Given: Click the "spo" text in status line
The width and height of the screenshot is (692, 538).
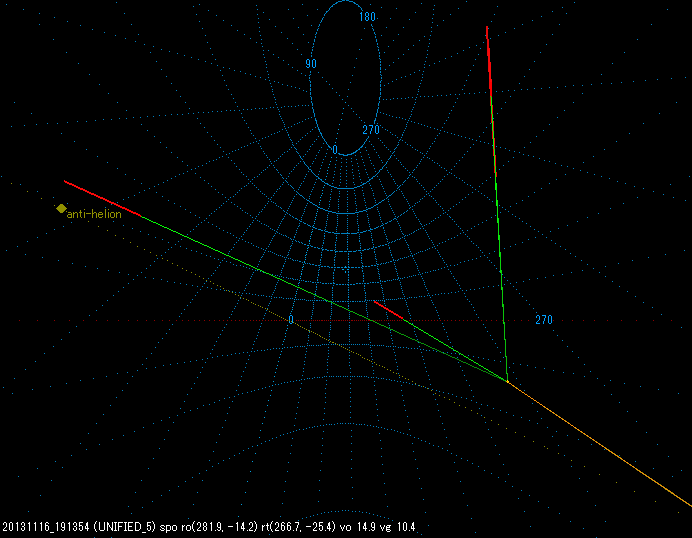Looking at the screenshot, I should 167,527.
